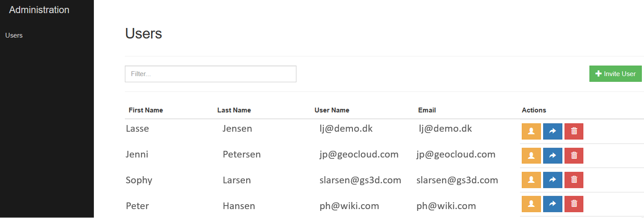Image resolution: width=644 pixels, height=218 pixels.
Task: Delete Sophy Larsen via the red trash button
Action: coord(574,180)
